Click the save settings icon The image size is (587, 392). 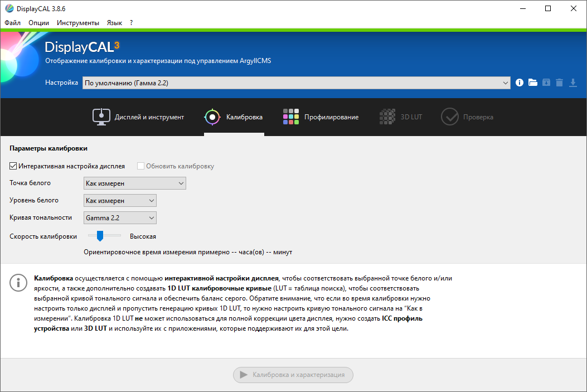coord(546,83)
